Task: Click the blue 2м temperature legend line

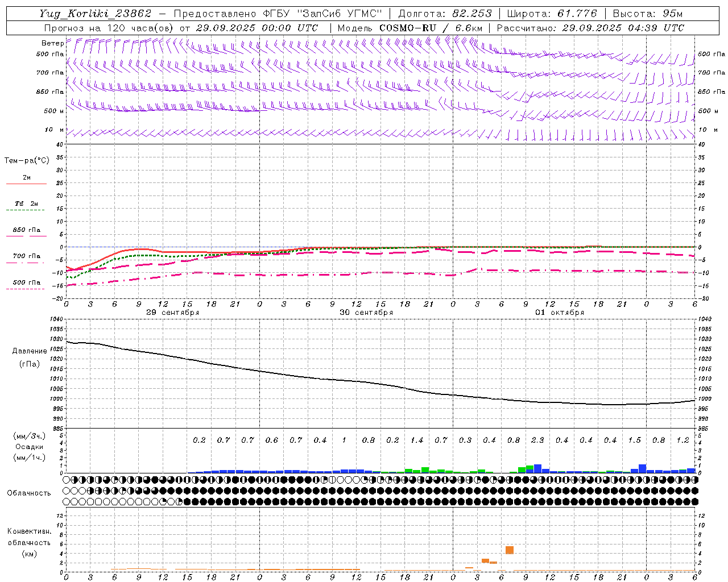Action: [x=26, y=184]
